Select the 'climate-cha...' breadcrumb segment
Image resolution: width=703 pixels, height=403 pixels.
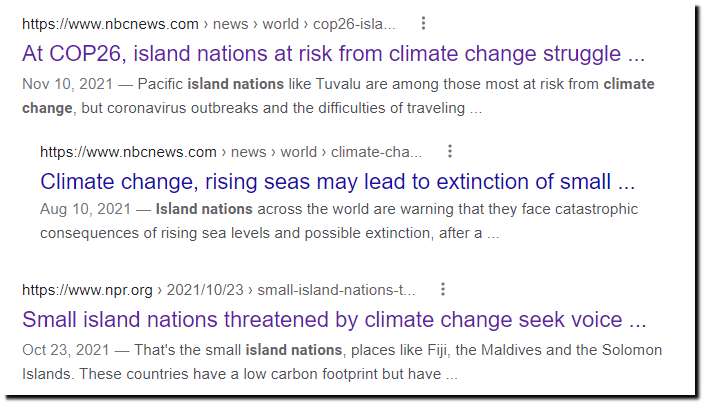[x=376, y=152]
